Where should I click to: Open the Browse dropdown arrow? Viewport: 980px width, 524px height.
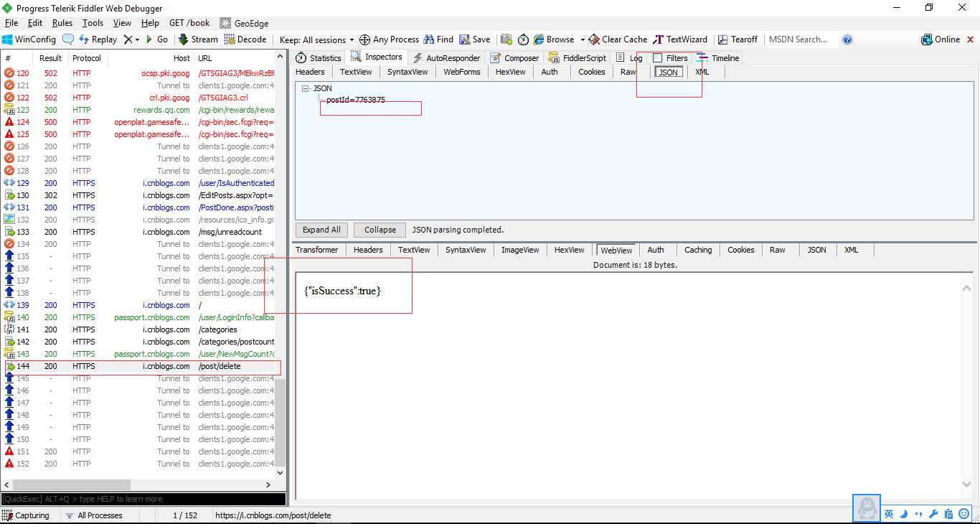583,39
